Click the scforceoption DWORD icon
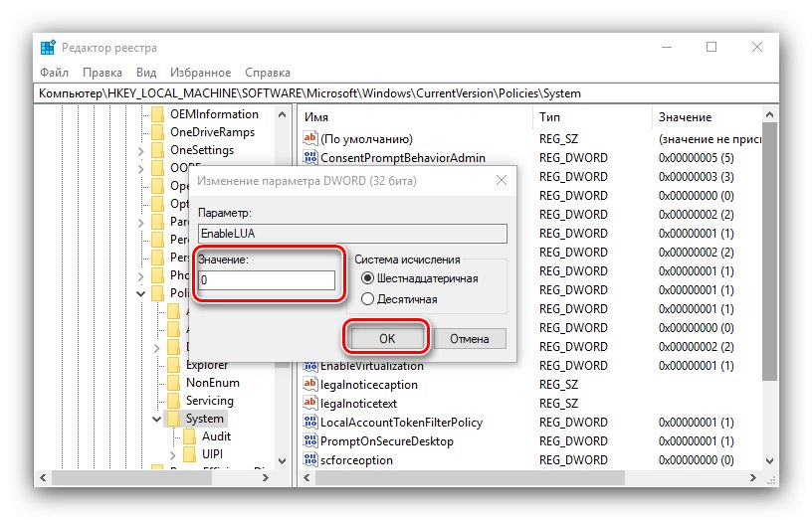Image resolution: width=812 pixels, height=520 pixels. coord(310,459)
